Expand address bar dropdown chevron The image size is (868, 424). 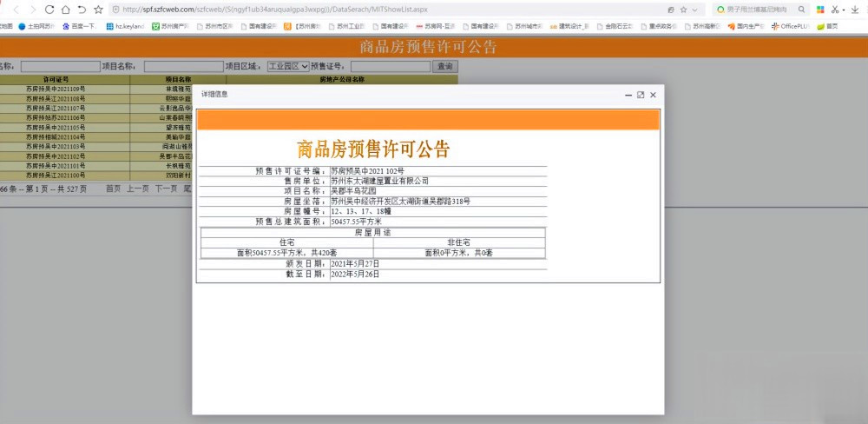[x=694, y=10]
